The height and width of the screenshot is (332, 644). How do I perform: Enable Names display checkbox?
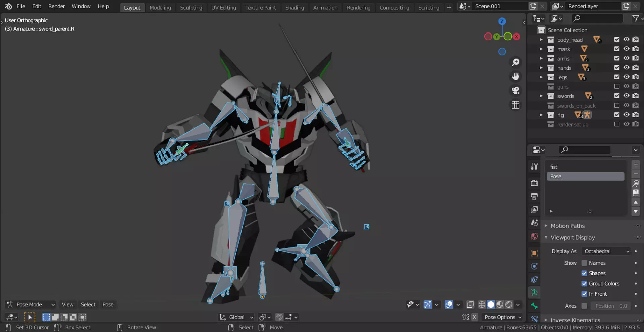[x=584, y=263]
